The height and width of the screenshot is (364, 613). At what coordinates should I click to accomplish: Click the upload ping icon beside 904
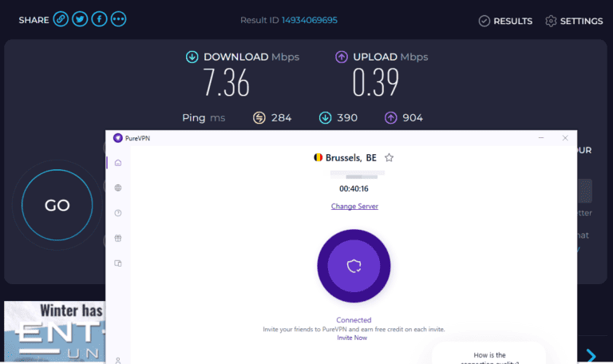(x=390, y=117)
